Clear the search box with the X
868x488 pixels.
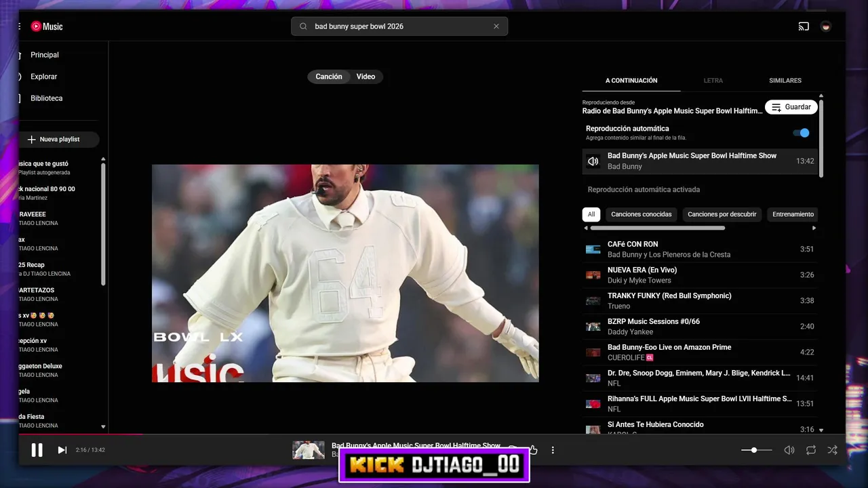(x=496, y=26)
